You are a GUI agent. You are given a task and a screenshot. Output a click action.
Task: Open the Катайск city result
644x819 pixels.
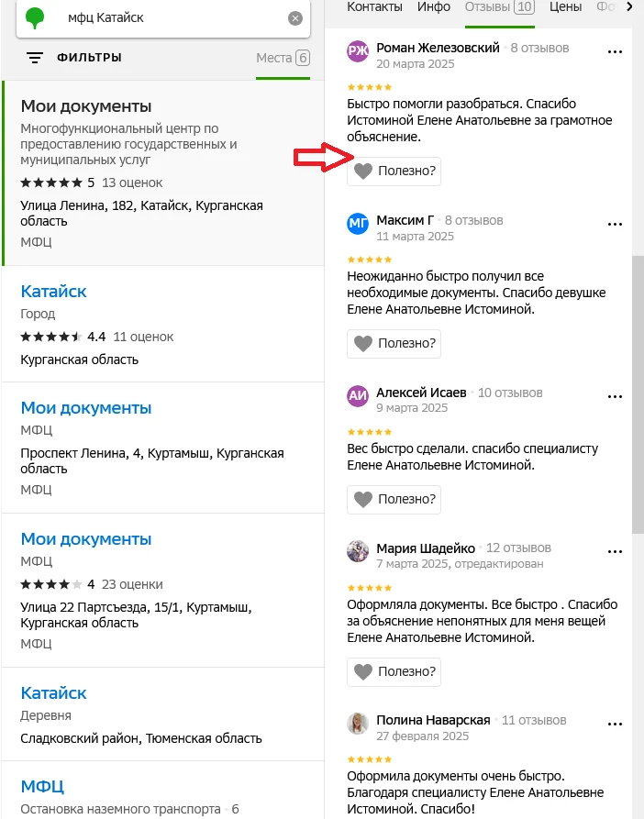53,292
